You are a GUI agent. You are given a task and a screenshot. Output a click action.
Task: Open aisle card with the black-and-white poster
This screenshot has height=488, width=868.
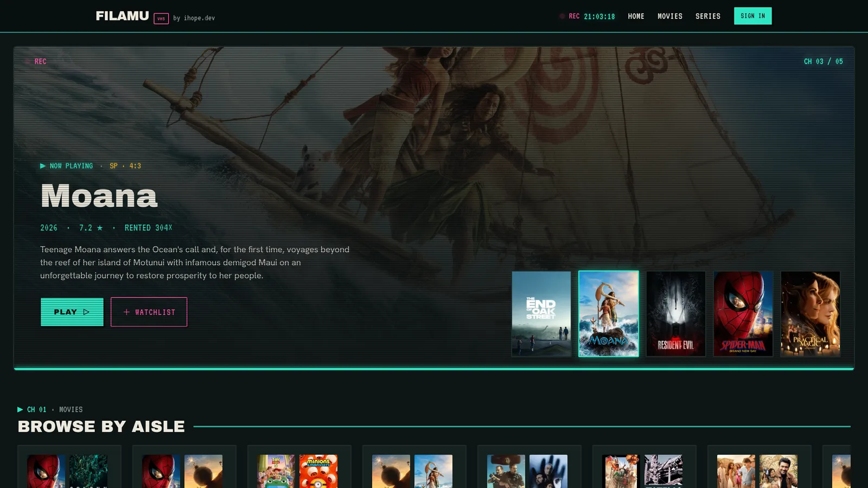point(644,467)
